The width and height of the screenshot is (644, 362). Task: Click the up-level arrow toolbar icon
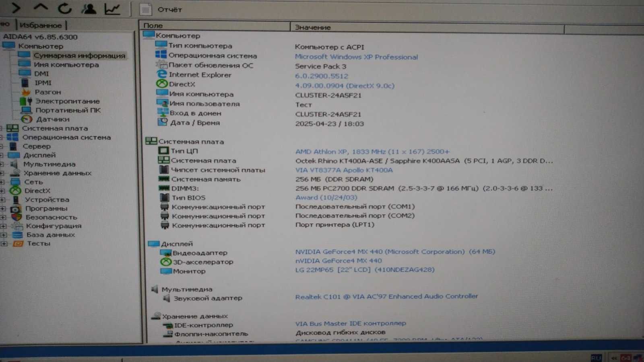(x=40, y=8)
